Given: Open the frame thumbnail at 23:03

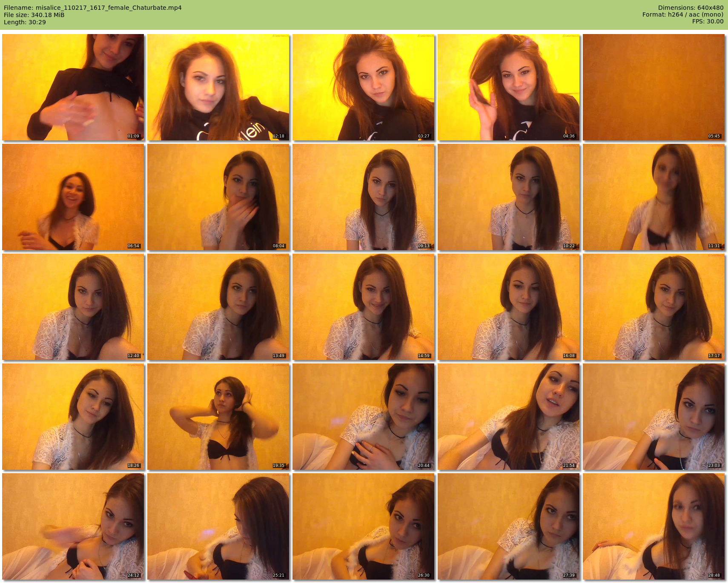Looking at the screenshot, I should pyautogui.click(x=654, y=417).
